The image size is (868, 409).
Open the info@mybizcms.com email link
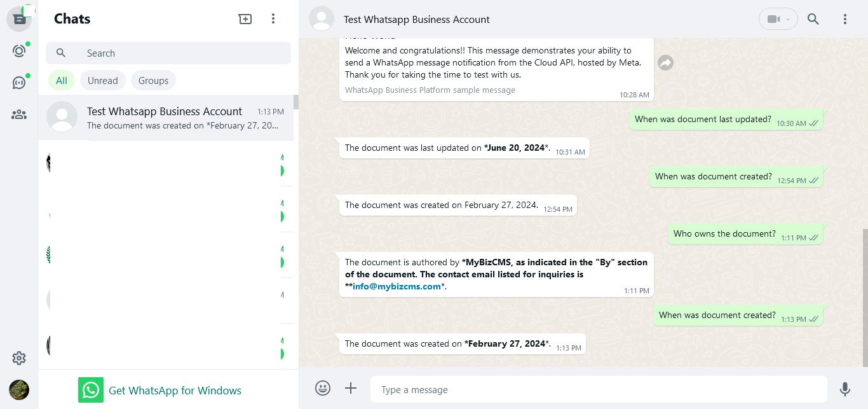click(397, 286)
